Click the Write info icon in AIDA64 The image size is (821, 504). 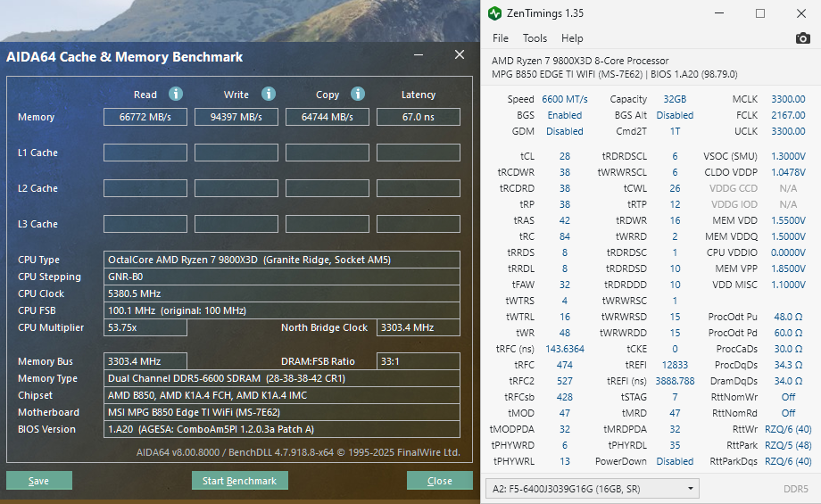pyautogui.click(x=268, y=94)
